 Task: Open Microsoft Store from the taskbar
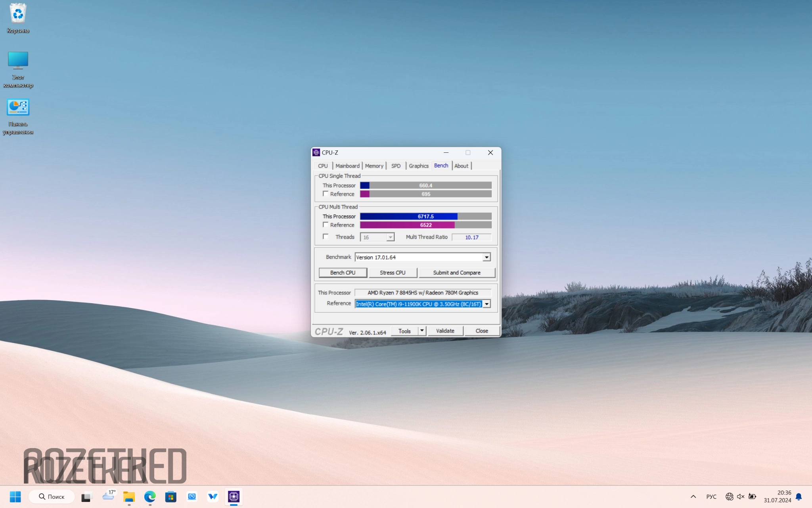point(171,496)
